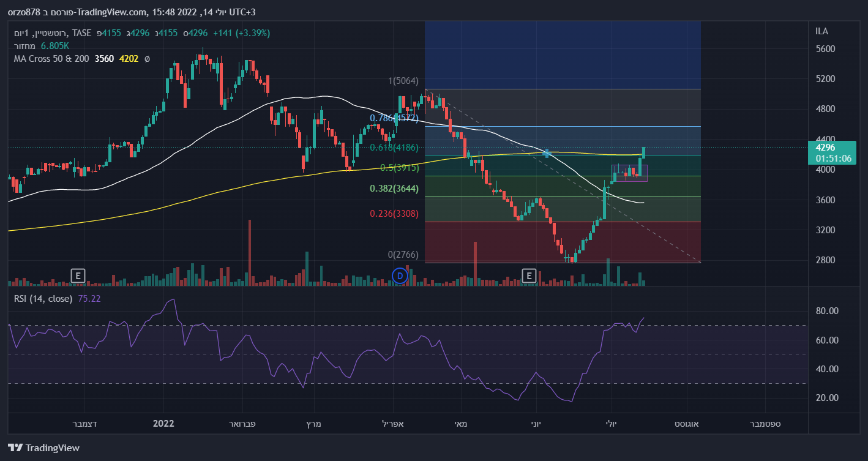Click 60.00 on the RSI axis
Screen dimensions: 868x461
(826, 340)
